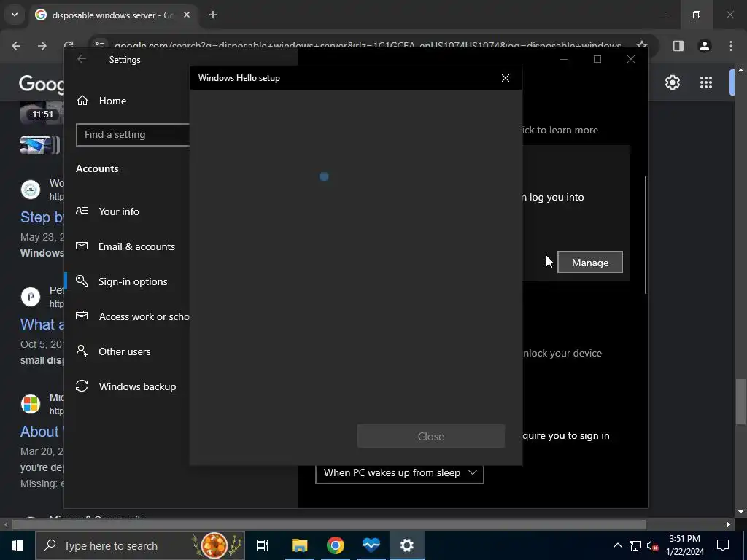The width and height of the screenshot is (747, 560).
Task: Expand Chrome tab search chevron
Action: (15, 15)
